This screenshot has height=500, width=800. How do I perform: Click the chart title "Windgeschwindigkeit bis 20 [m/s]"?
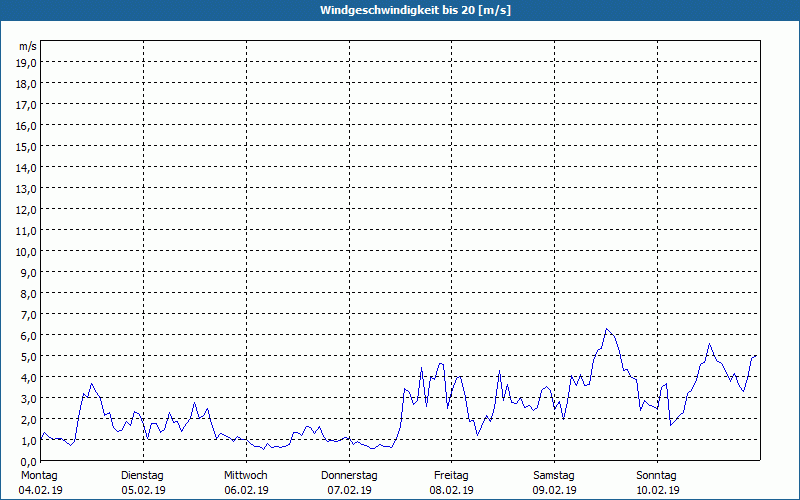point(415,10)
